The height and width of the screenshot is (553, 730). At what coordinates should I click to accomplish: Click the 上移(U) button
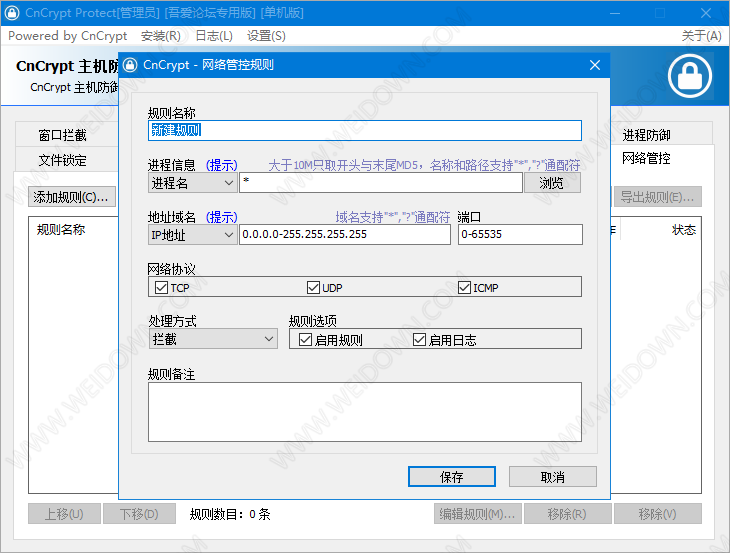(64, 514)
